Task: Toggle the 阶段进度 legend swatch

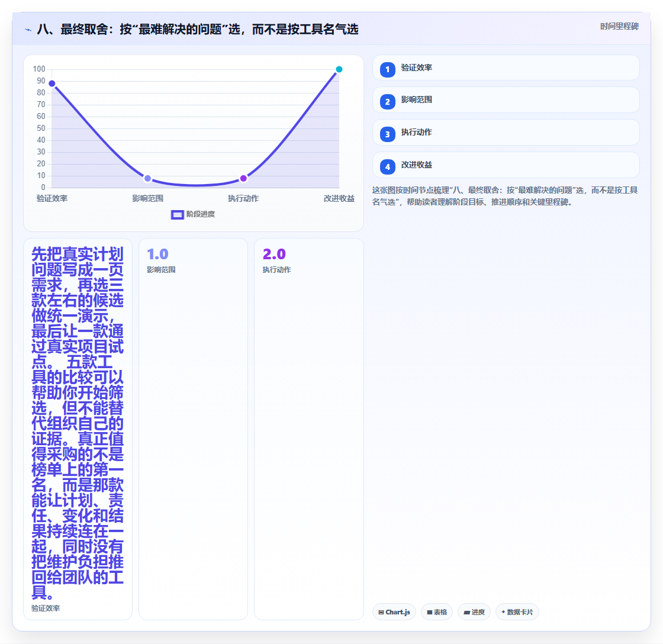Action: coord(177,214)
